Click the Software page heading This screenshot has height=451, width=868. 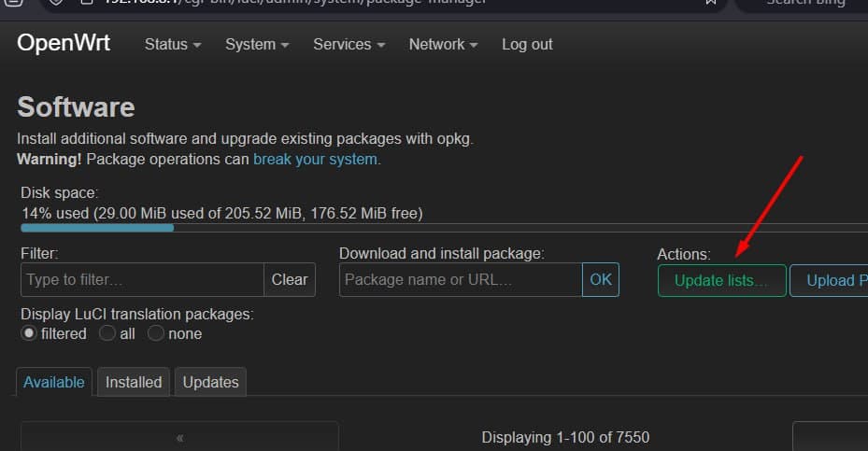(76, 107)
